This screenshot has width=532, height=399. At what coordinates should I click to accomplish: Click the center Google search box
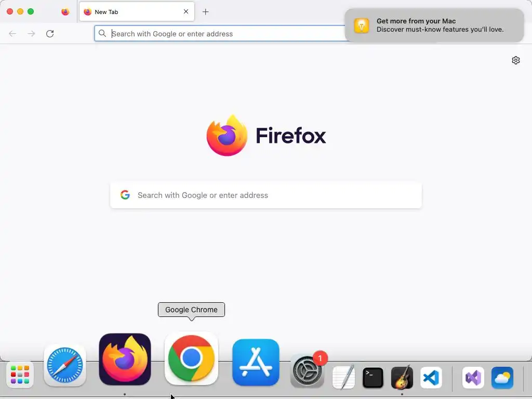pyautogui.click(x=266, y=195)
